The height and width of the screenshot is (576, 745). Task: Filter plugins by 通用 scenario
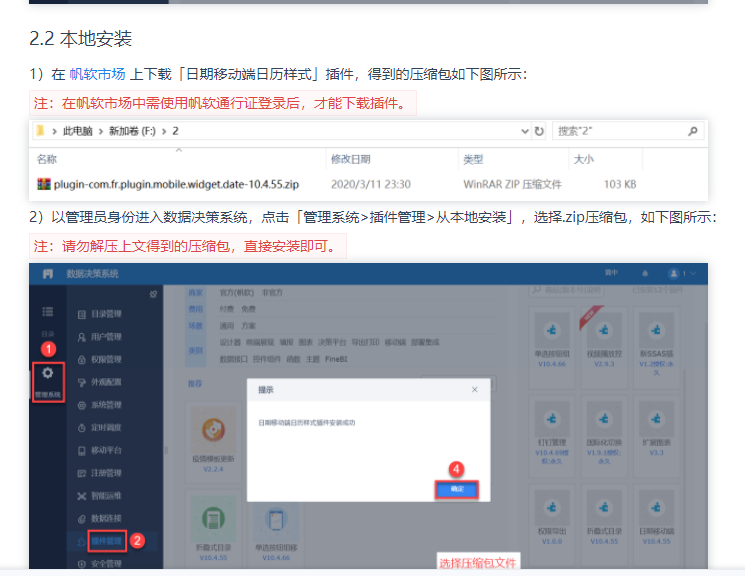coord(227,326)
